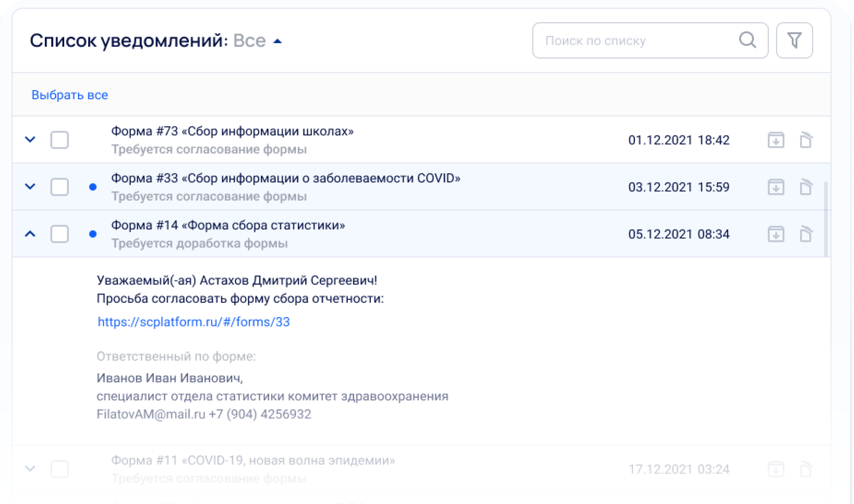Copy the Форма #14 notification

click(x=806, y=234)
